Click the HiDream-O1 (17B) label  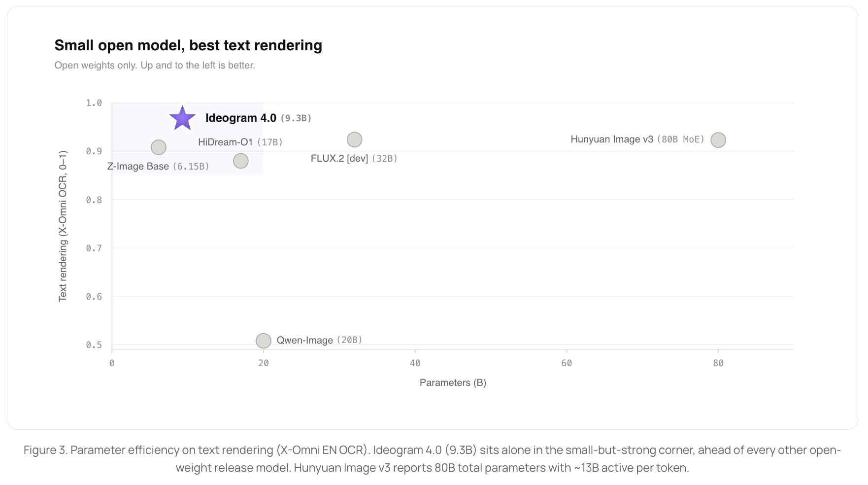click(x=240, y=142)
